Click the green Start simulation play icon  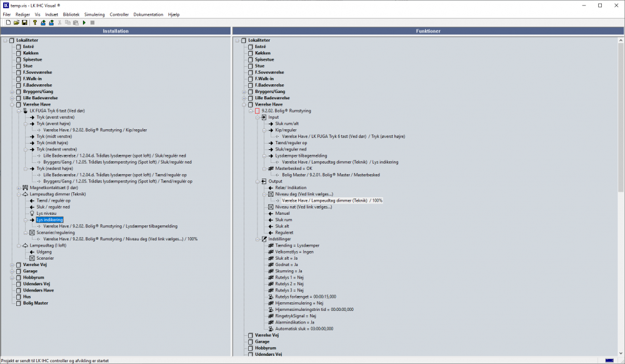pyautogui.click(x=84, y=22)
